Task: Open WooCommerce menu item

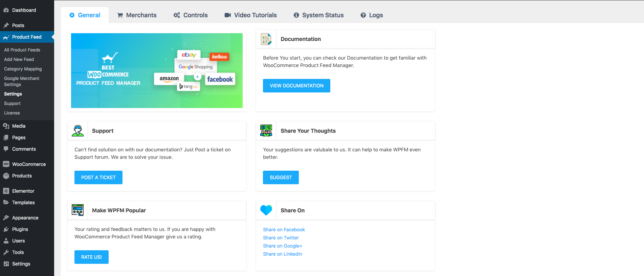Action: coord(27,164)
